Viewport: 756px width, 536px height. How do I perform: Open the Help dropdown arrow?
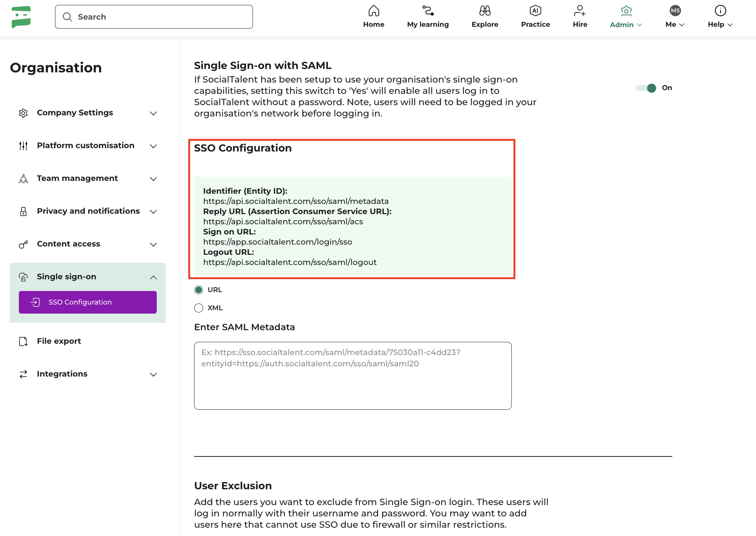730,25
